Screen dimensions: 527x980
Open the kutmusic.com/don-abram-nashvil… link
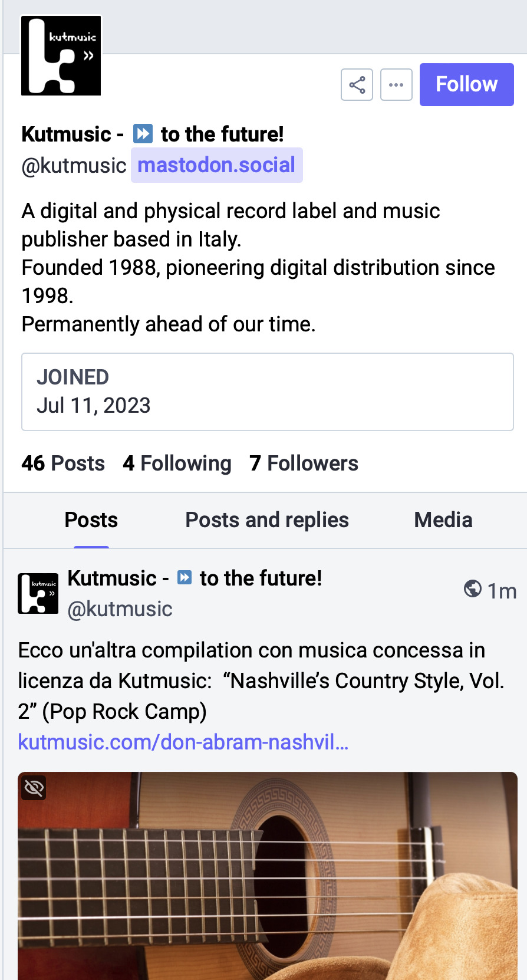tap(183, 742)
